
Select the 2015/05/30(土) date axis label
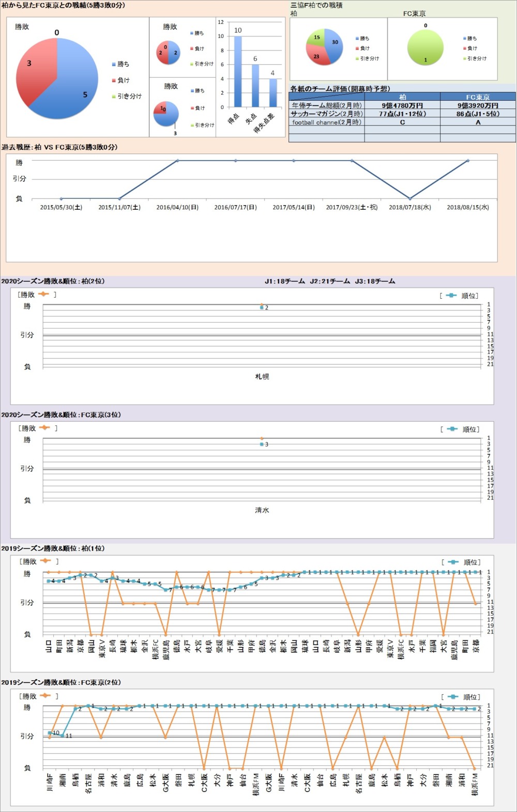[x=61, y=207]
